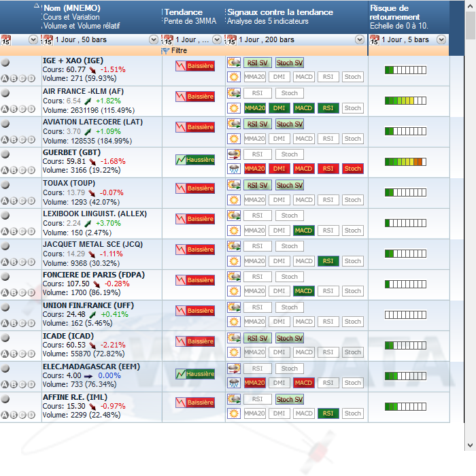Toggle the grey status circle for IGE + XAO
This screenshot has width=476, height=476.
(5, 63)
